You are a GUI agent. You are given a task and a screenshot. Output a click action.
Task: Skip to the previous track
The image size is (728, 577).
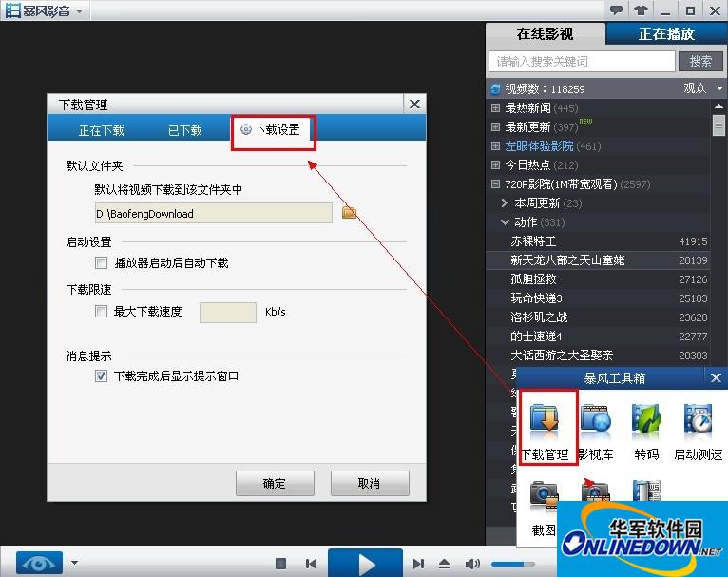[311, 564]
